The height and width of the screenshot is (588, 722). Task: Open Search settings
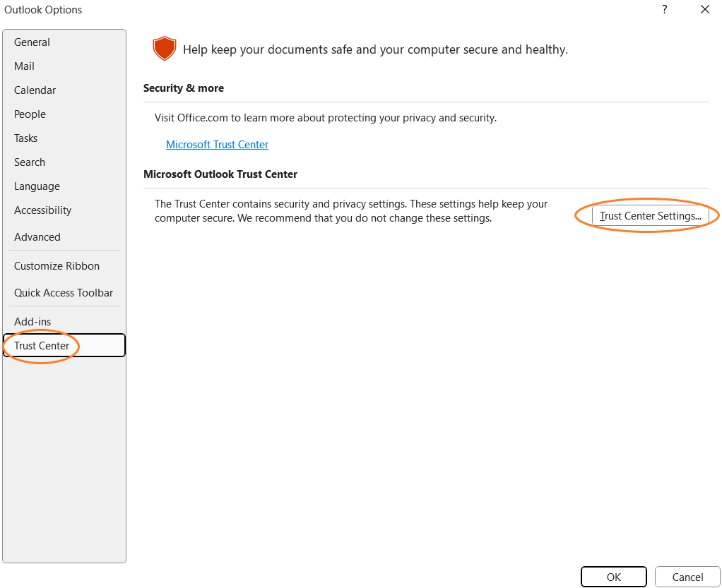(x=29, y=162)
